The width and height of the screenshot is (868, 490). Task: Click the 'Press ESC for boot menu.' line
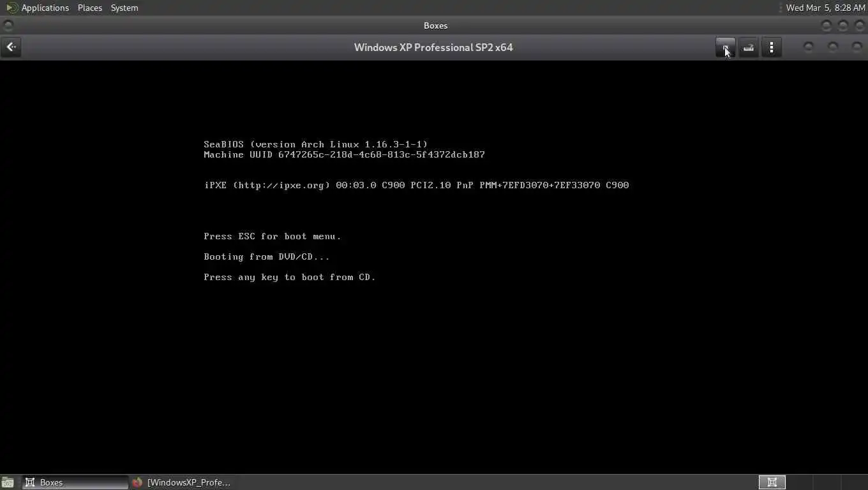(x=273, y=236)
